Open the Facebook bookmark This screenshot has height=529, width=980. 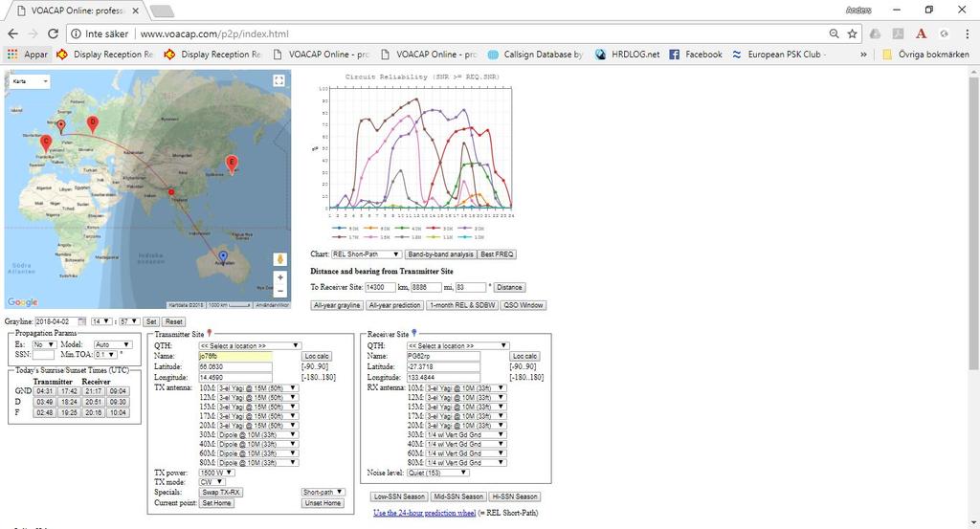pos(696,55)
